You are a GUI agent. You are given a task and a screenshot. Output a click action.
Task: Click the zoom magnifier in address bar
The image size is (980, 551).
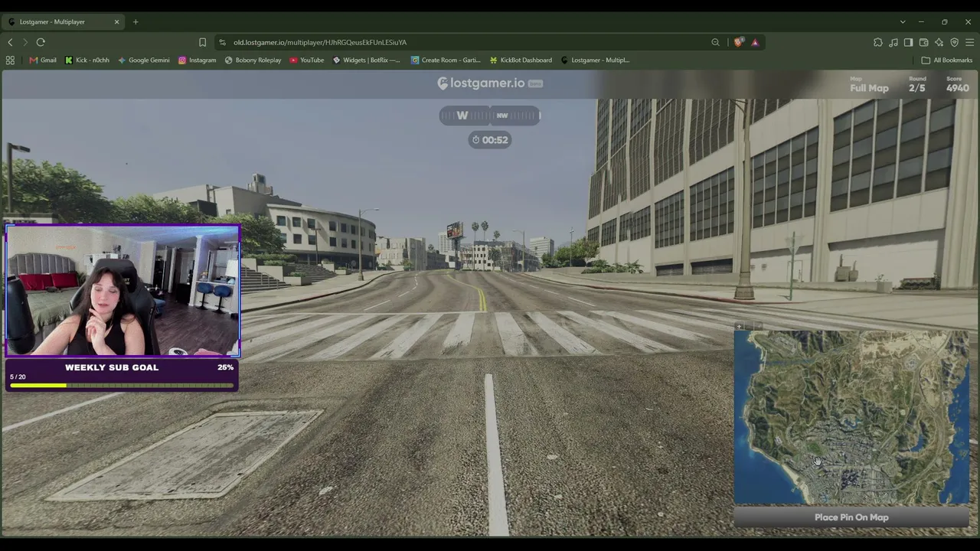[715, 42]
